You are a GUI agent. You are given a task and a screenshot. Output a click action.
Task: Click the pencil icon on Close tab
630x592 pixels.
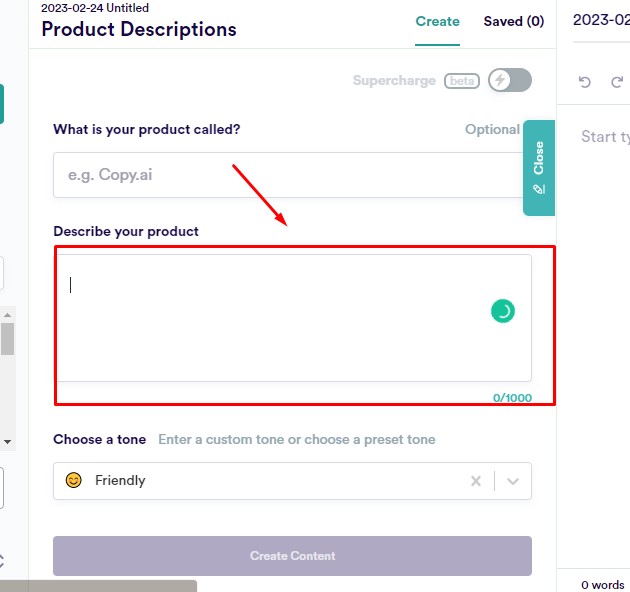pyautogui.click(x=539, y=189)
